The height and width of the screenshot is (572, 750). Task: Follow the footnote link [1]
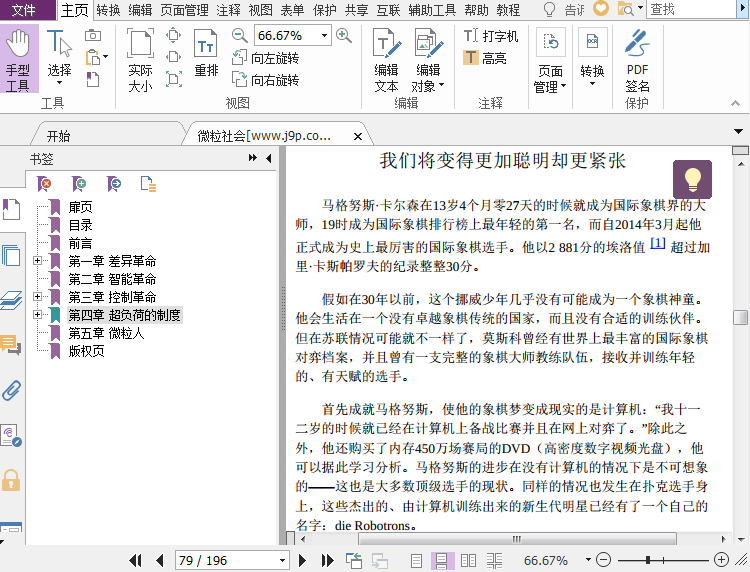pos(658,243)
